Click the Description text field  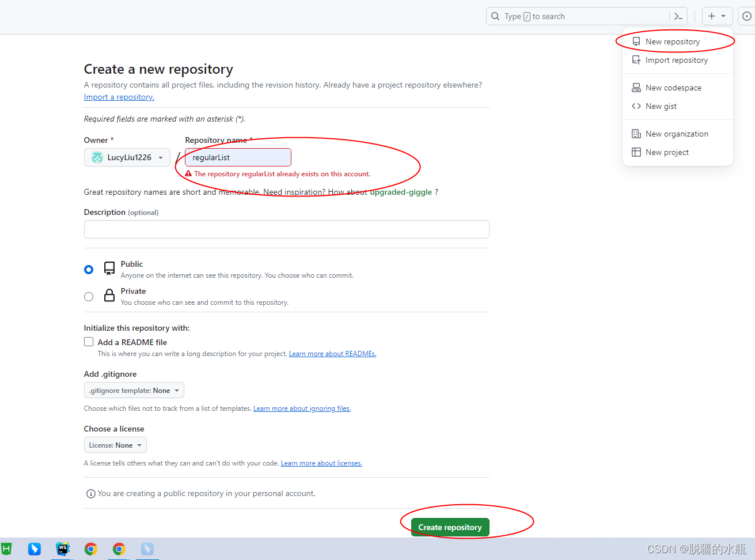click(x=287, y=229)
